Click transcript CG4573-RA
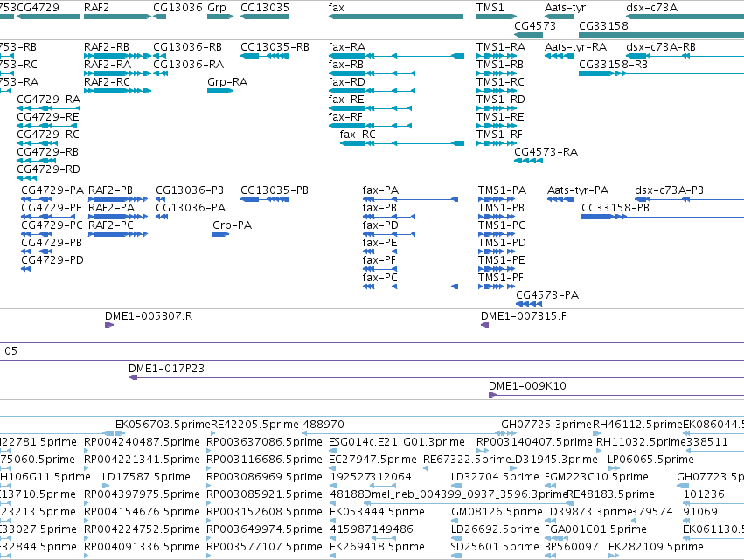The height and width of the screenshot is (560, 744). (529, 161)
